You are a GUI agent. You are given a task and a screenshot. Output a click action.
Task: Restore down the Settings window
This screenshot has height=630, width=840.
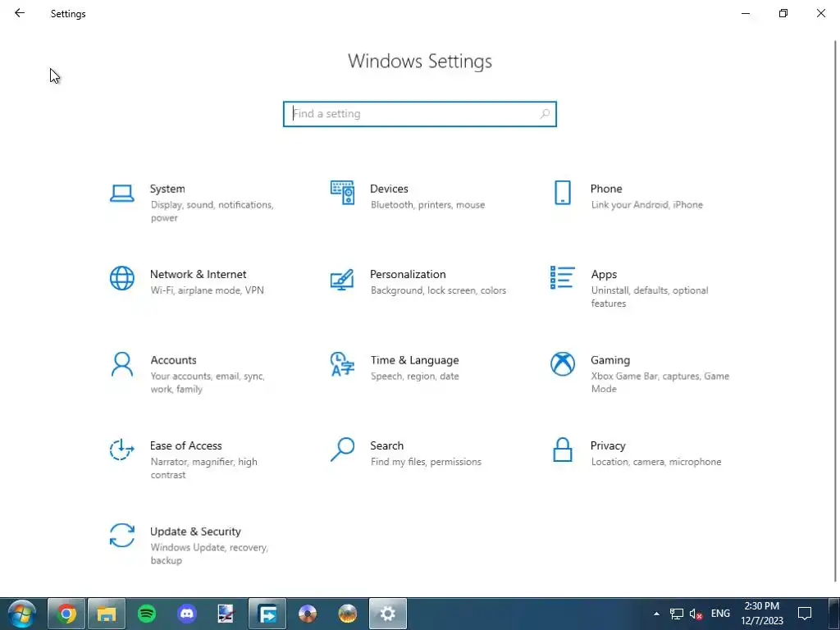click(783, 13)
